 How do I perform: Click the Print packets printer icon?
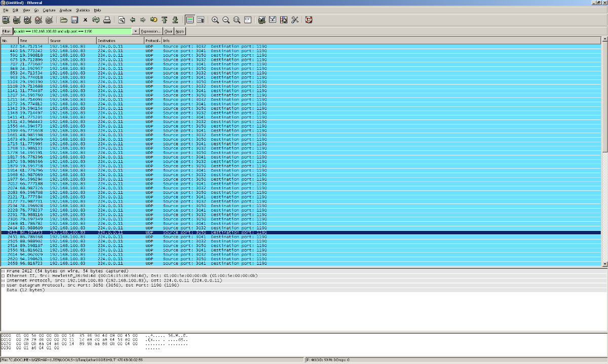coord(107,20)
